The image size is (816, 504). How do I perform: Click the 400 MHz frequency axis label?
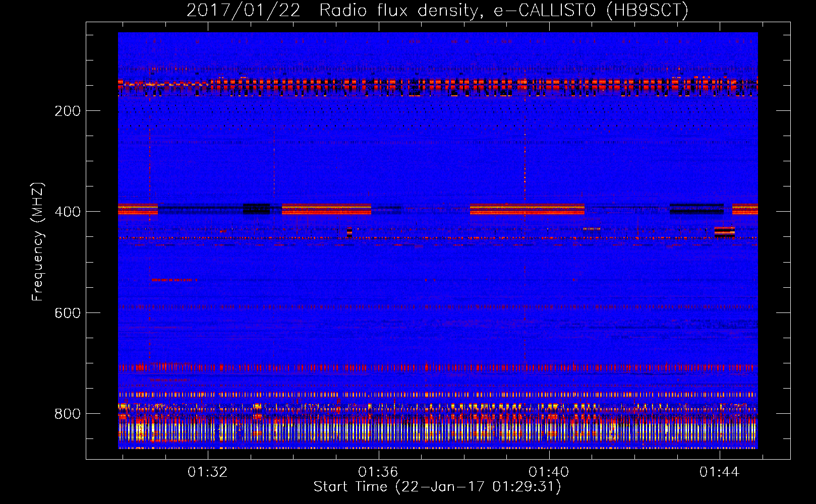coord(68,212)
